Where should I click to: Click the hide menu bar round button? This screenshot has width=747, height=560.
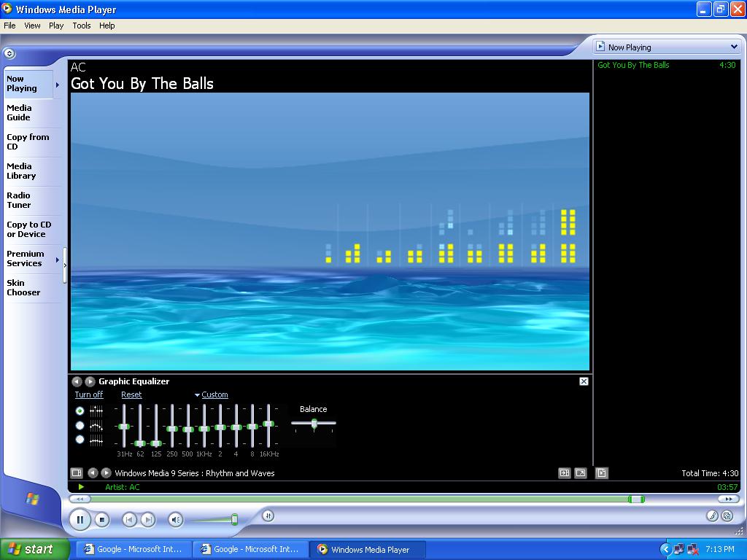(9, 53)
